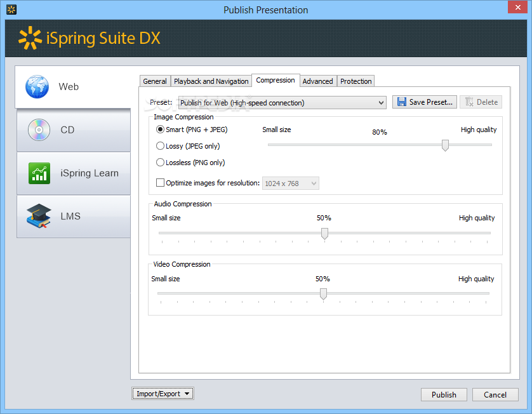Image resolution: width=532 pixels, height=414 pixels.
Task: Click the Publish button
Action: (x=444, y=395)
